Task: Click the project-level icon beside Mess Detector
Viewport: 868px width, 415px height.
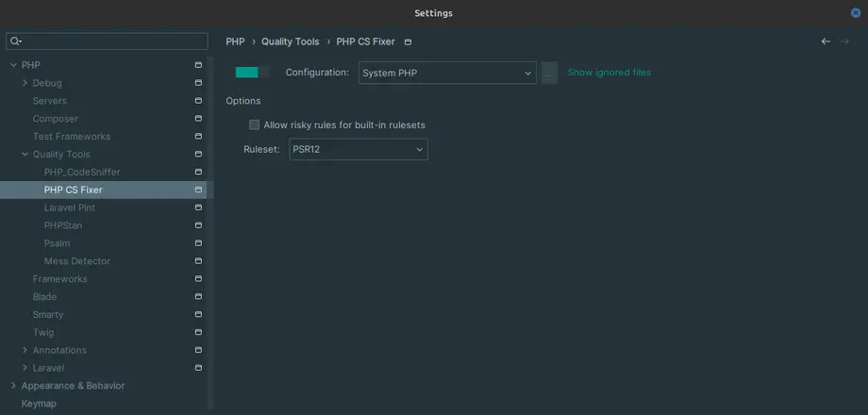Action: point(198,260)
